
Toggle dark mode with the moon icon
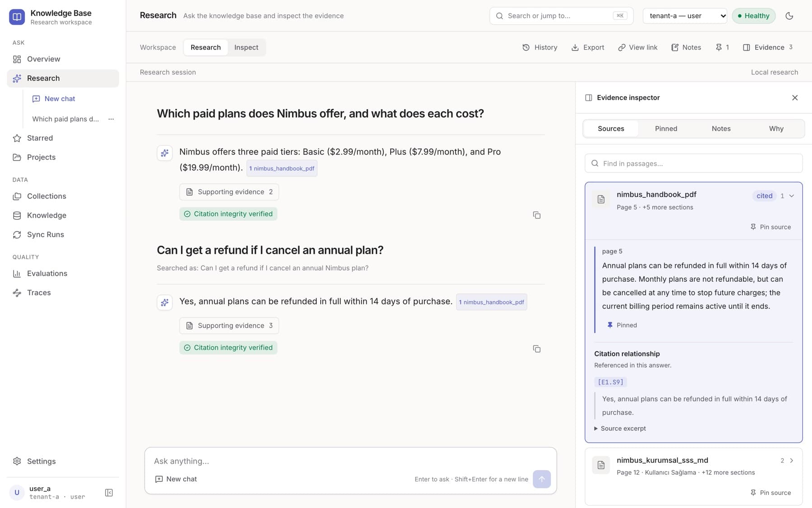tap(789, 16)
